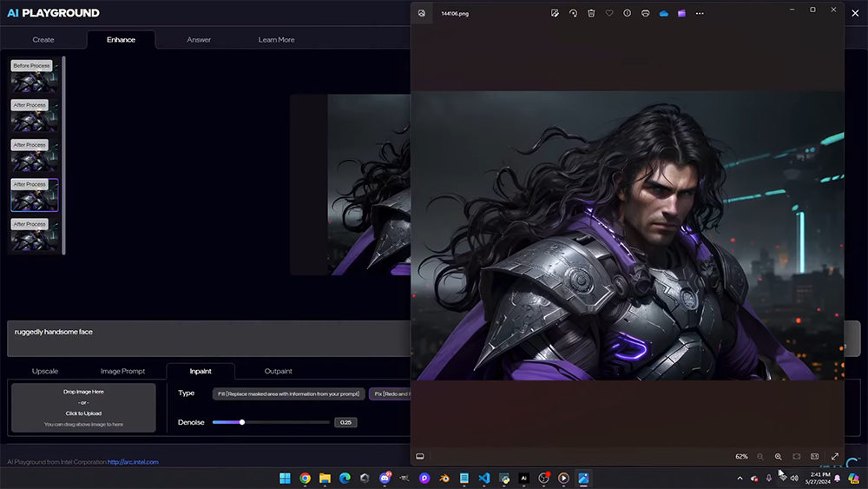Select the Enhance tab
868x489 pixels.
(x=121, y=40)
